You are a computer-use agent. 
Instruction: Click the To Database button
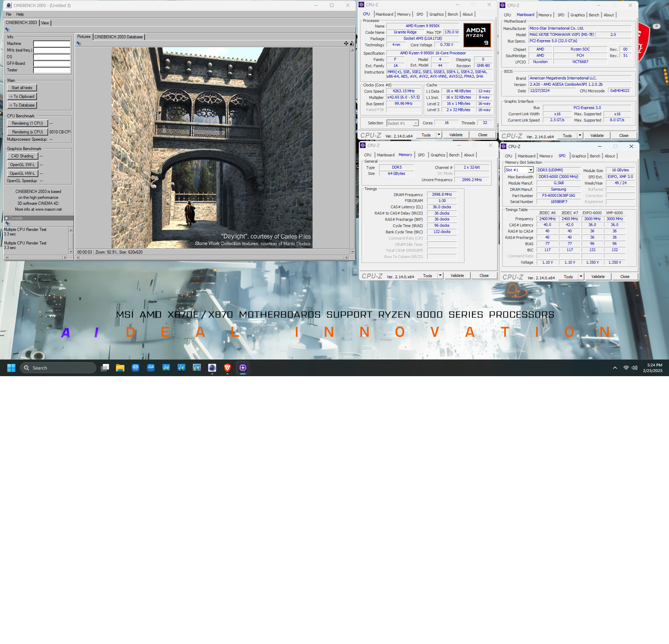pyautogui.click(x=22, y=105)
